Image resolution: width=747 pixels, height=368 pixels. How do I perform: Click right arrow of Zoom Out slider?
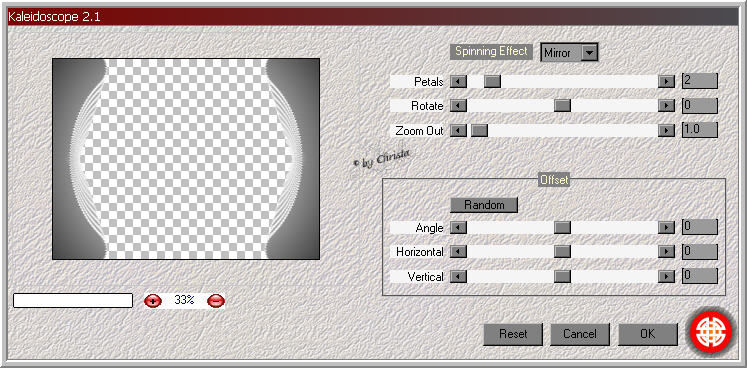(x=666, y=130)
